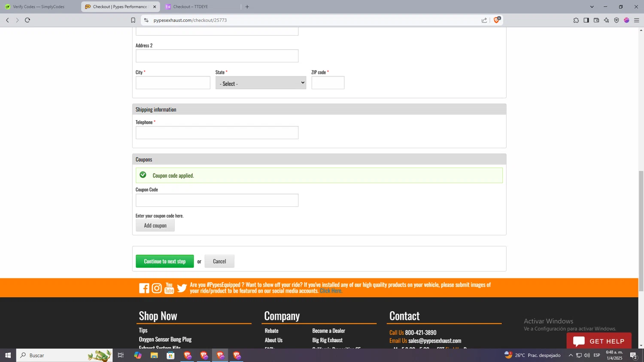644x362 pixels.
Task: Open Copilot icon in taskbar
Action: tap(138, 355)
